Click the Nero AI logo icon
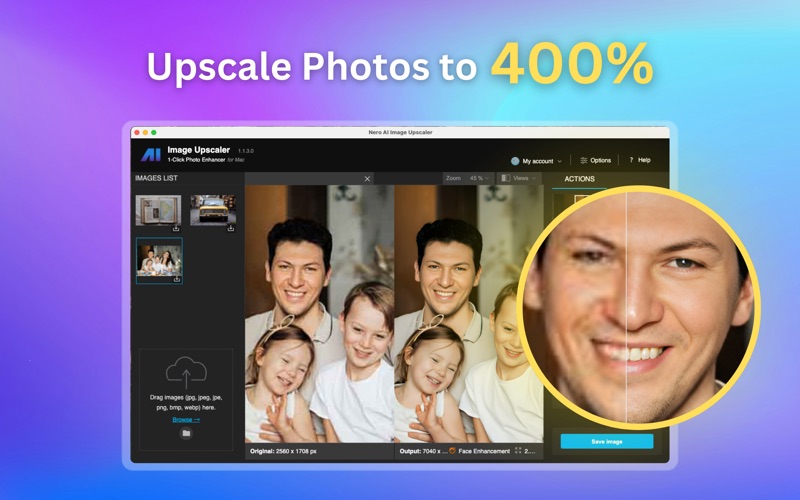This screenshot has height=500, width=800. [150, 155]
